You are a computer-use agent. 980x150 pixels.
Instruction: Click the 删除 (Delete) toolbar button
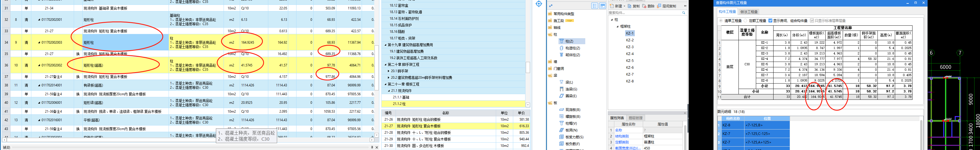648,6
